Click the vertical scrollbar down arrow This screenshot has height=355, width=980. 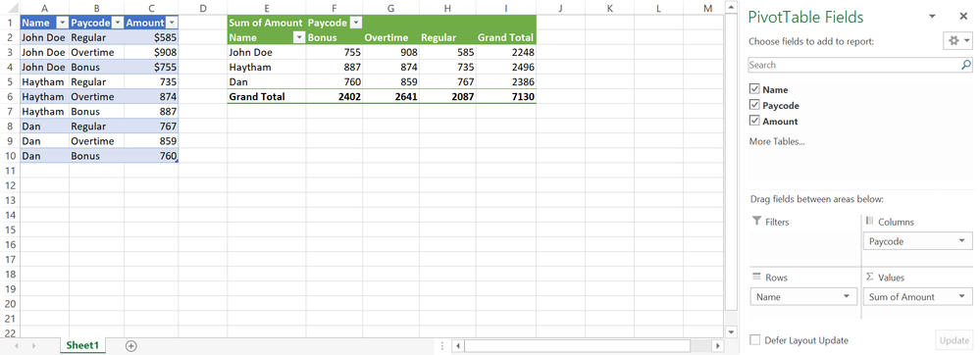coord(730,331)
